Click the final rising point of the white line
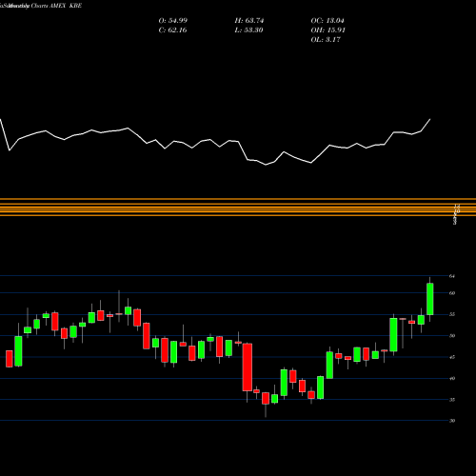This screenshot has height=476, width=476. point(430,119)
